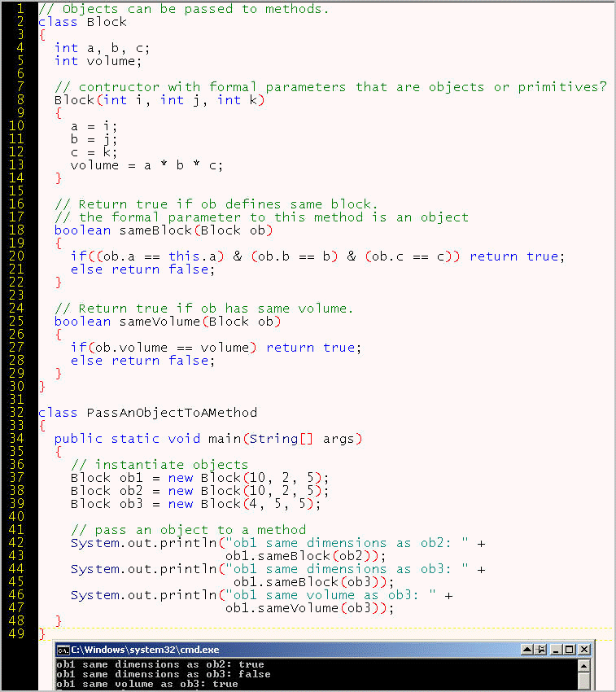Click the "class Block" declaration

[x=82, y=22]
